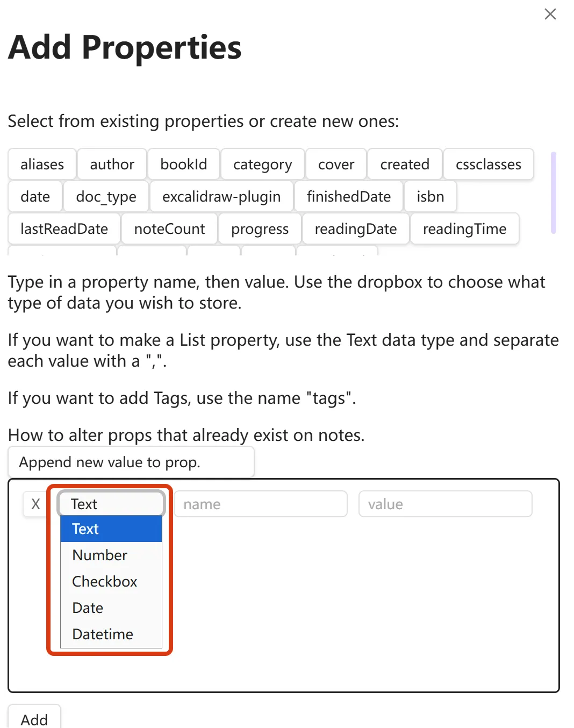Remove the property row with X

35,504
